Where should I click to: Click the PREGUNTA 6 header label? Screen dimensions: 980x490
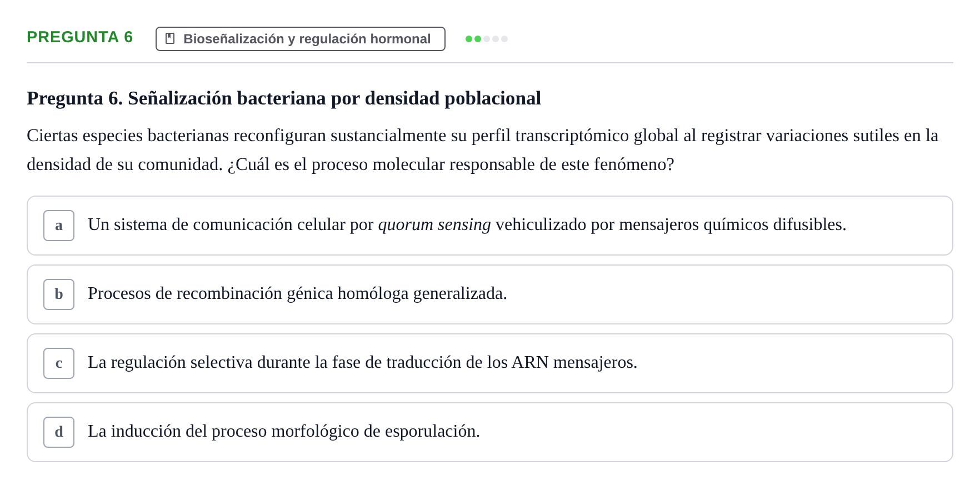(x=80, y=37)
